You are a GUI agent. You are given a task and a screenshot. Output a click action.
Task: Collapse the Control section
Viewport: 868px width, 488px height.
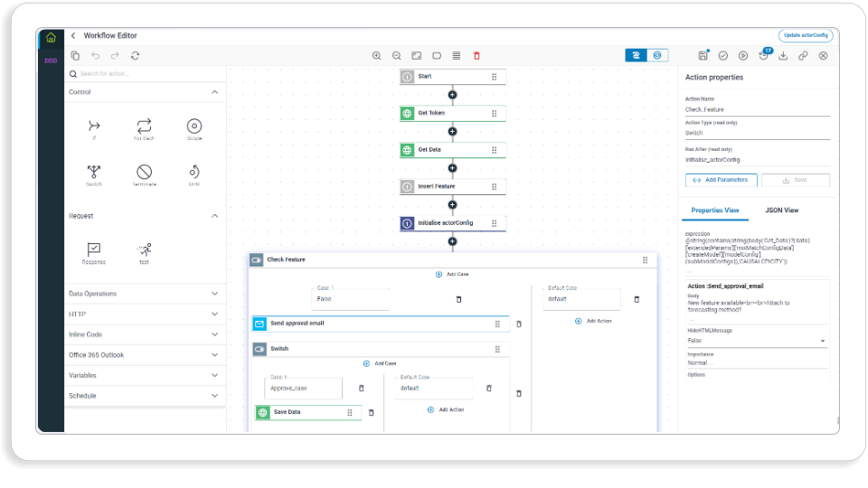point(215,92)
